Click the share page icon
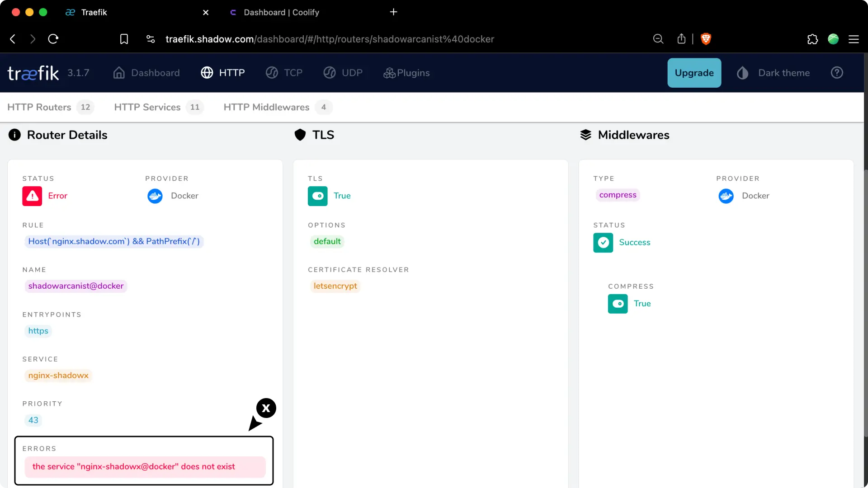 click(x=681, y=39)
